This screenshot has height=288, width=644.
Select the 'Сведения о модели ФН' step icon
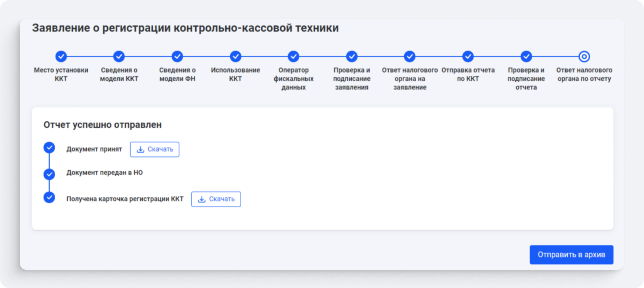(x=177, y=56)
